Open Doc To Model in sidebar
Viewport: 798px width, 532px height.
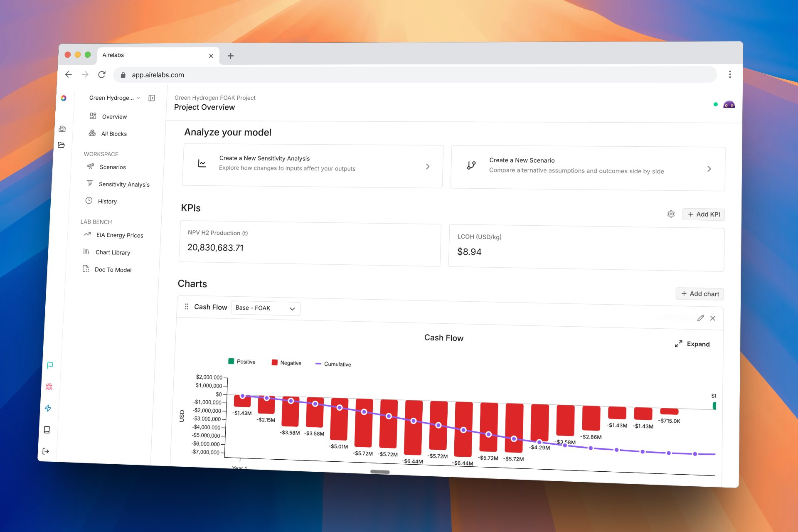click(x=107, y=269)
